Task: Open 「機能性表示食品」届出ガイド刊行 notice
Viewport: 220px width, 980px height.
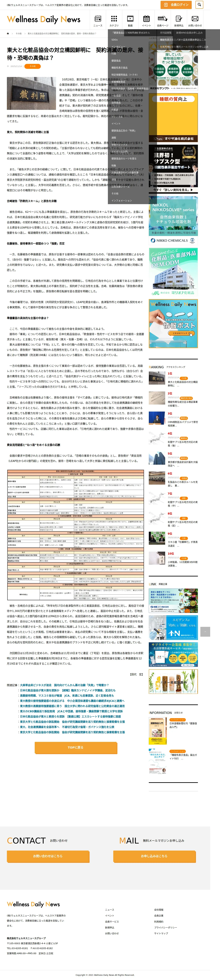Action: [x=183, y=757]
